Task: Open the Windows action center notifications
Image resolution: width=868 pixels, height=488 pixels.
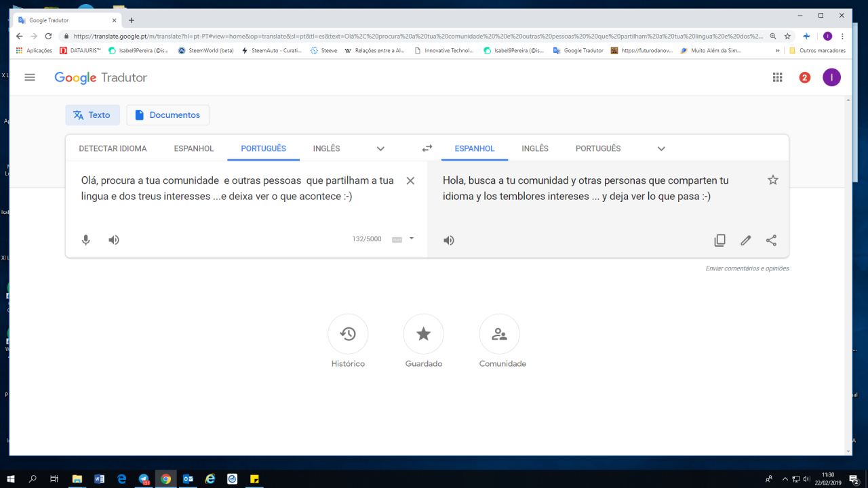Action: click(x=854, y=479)
